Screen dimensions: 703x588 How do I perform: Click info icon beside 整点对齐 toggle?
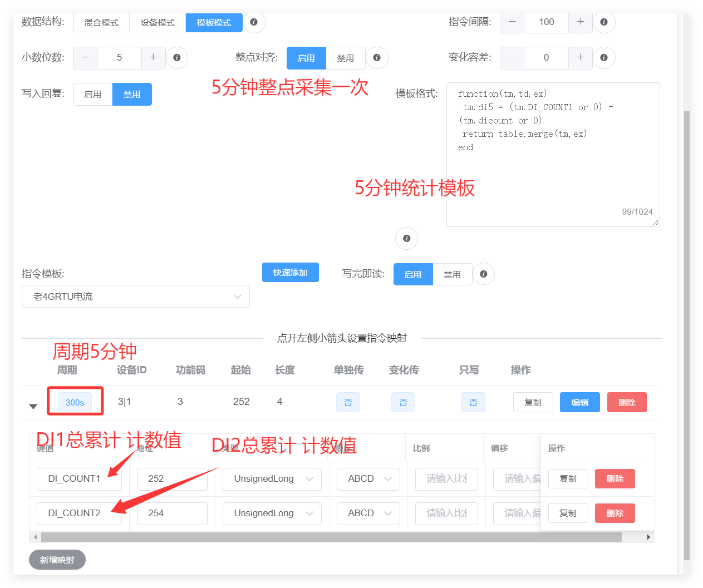(377, 58)
